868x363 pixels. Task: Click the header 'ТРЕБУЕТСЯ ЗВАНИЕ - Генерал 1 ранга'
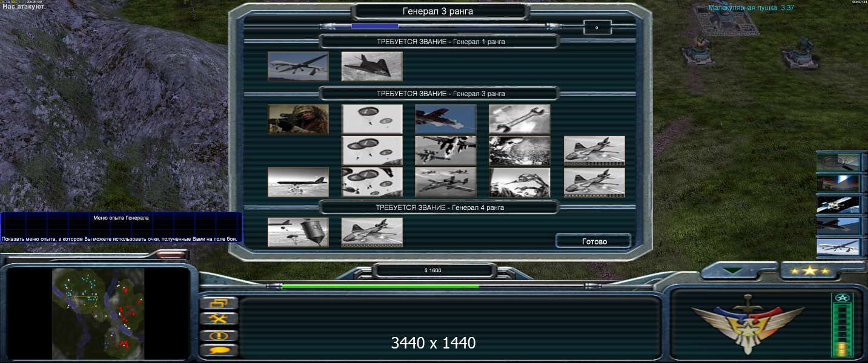[440, 42]
